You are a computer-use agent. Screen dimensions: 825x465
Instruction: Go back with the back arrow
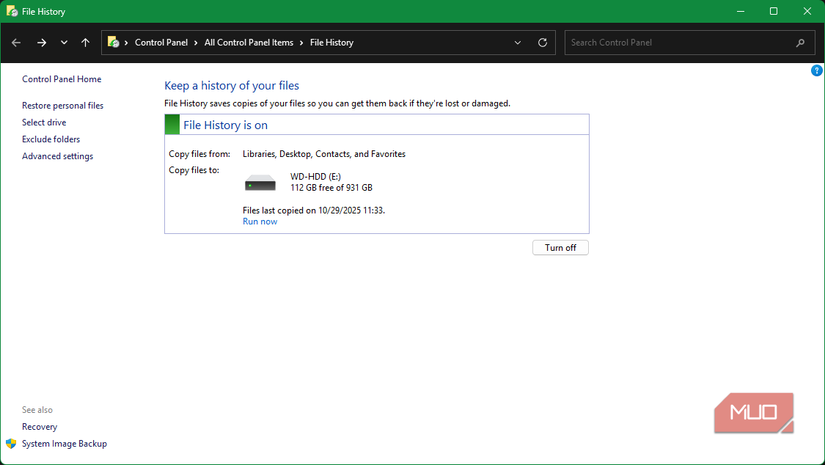point(16,43)
